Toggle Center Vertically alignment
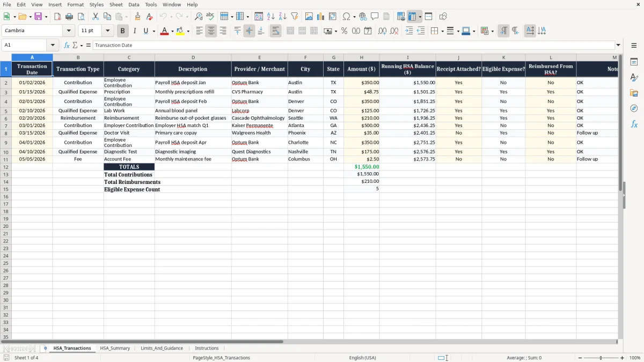This screenshot has width=644, height=362. point(249,31)
